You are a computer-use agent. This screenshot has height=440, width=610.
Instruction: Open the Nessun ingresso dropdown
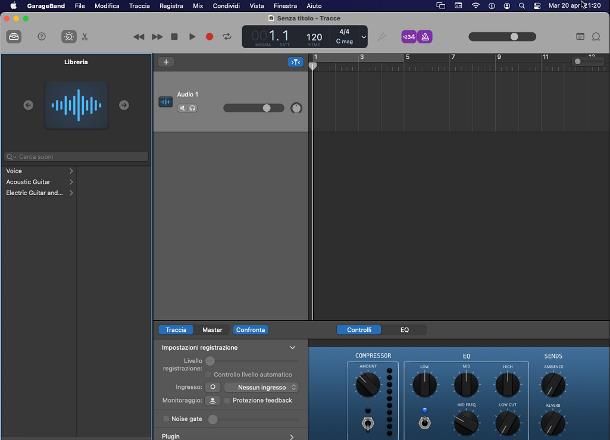click(x=262, y=387)
